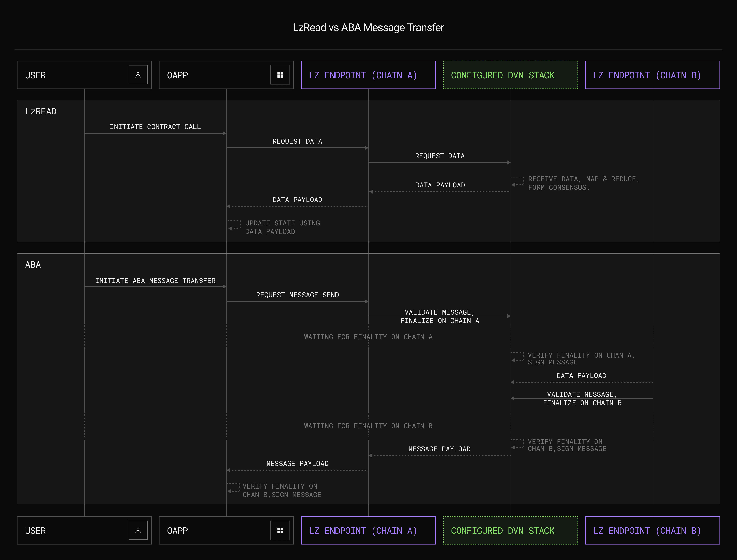This screenshot has height=560, width=737.
Task: Select the header Configured DVN Stack box
Action: pyautogui.click(x=510, y=75)
